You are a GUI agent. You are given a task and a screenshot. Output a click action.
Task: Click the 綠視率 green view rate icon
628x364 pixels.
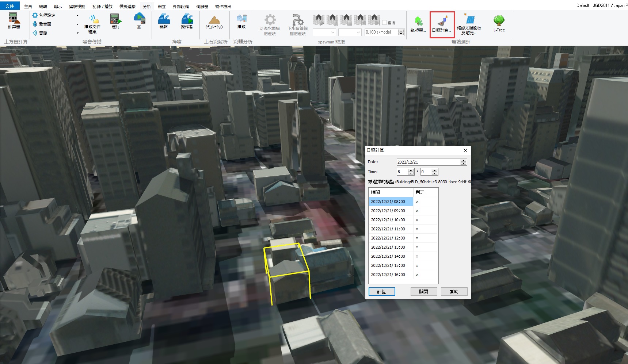click(x=418, y=23)
